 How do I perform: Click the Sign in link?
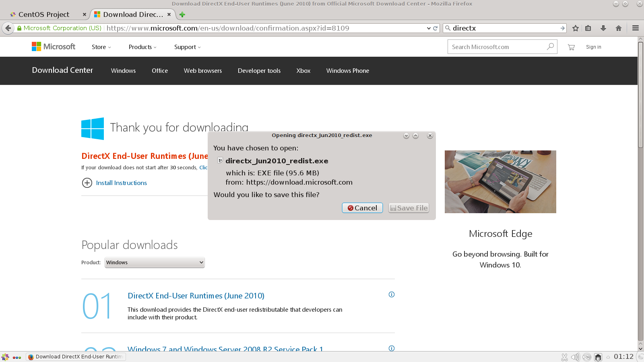click(594, 47)
